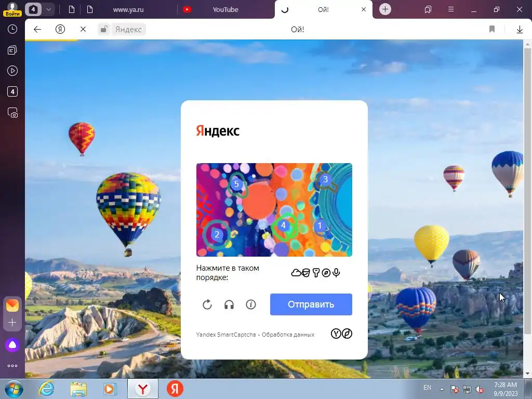
Task: Close the Ой! tab
Action: click(x=363, y=9)
